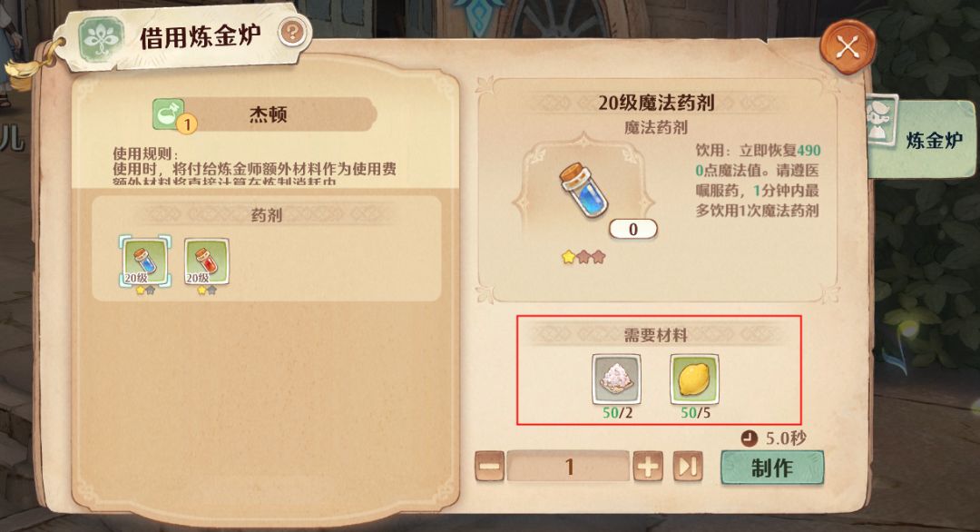Click the salt pile material icon
This screenshot has height=532, width=980.
coord(616,379)
